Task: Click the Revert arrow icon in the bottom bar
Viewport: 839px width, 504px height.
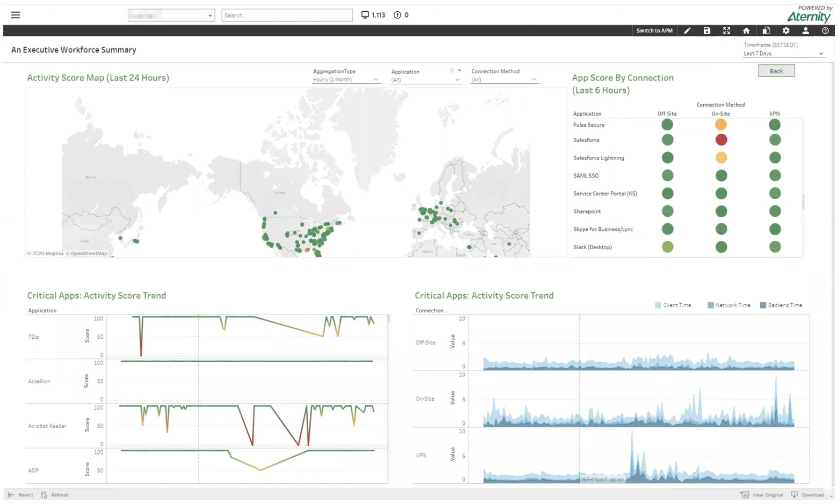Action: pos(11,495)
